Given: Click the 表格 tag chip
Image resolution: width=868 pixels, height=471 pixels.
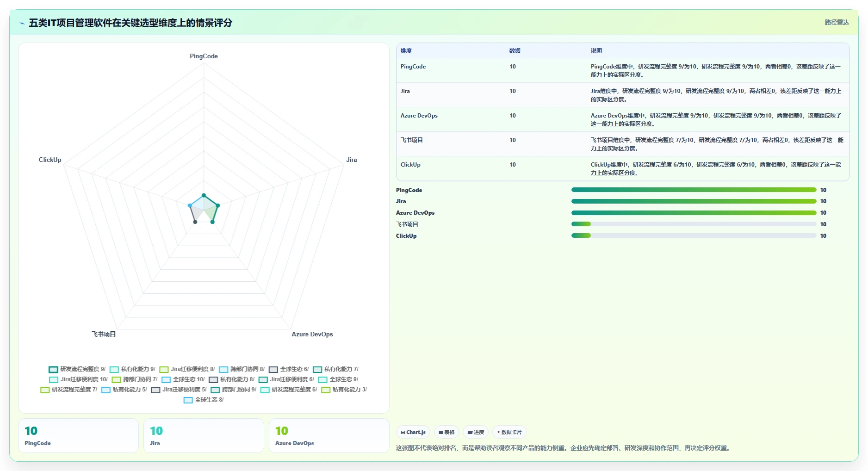Looking at the screenshot, I should pyautogui.click(x=446, y=432).
